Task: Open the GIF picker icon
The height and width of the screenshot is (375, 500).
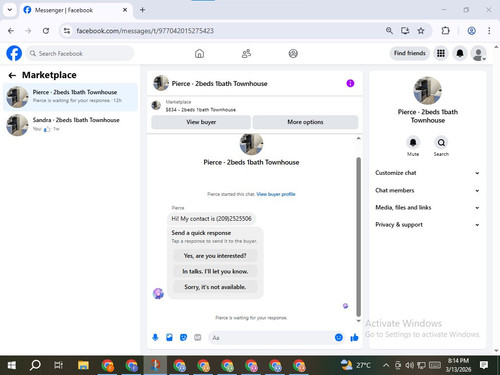Action: [198, 338]
